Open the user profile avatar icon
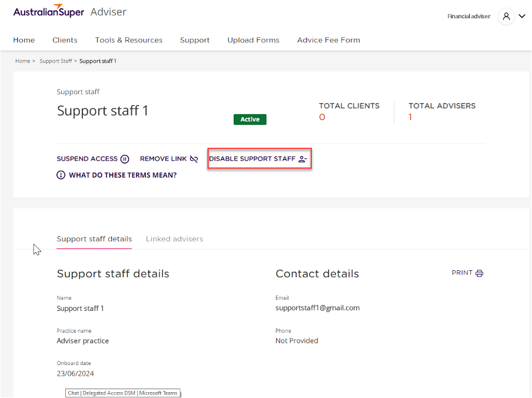The image size is (532, 398). [x=506, y=16]
